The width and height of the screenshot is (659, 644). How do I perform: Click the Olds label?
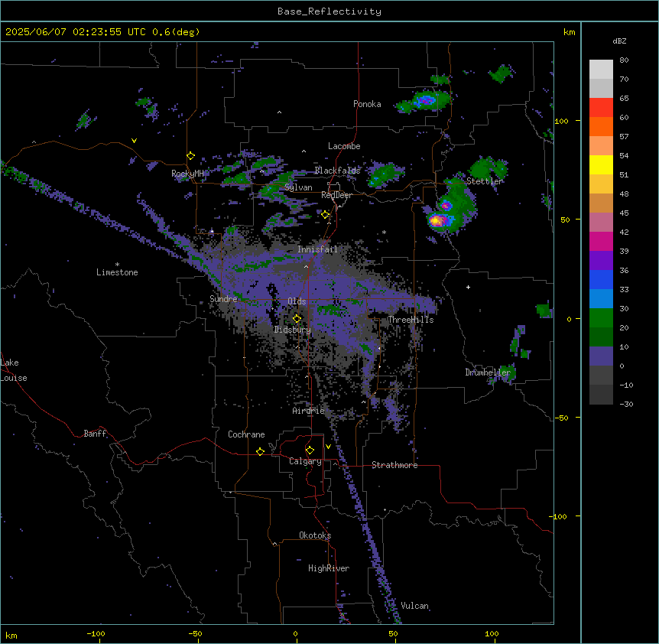pos(297,301)
